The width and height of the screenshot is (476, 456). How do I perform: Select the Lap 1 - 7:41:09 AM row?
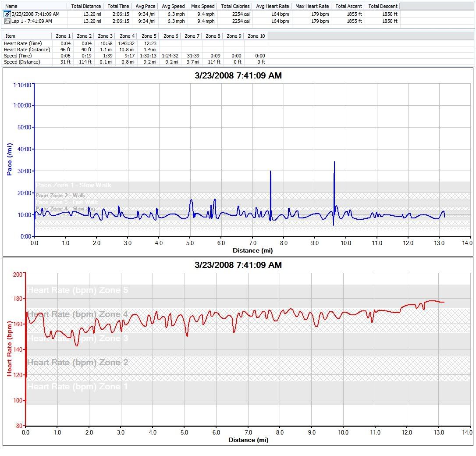[32, 21]
